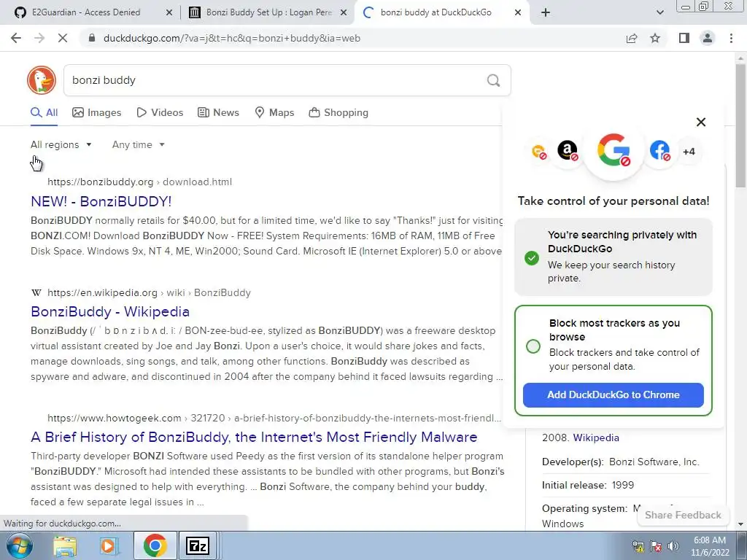Stop loading the page with X button
Image resolution: width=747 pixels, height=560 pixels.
(x=63, y=38)
